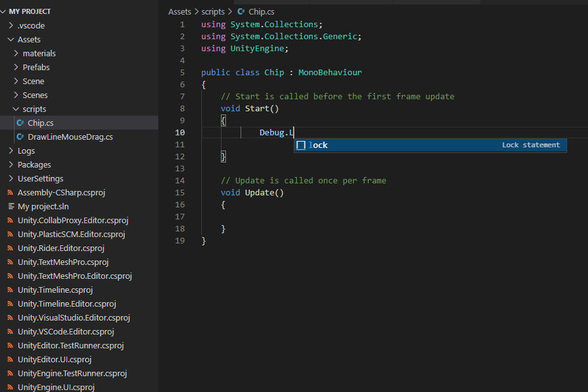
Task: Click the C# icon beside DrawLineMouseDrag.cs
Action: tap(20, 137)
